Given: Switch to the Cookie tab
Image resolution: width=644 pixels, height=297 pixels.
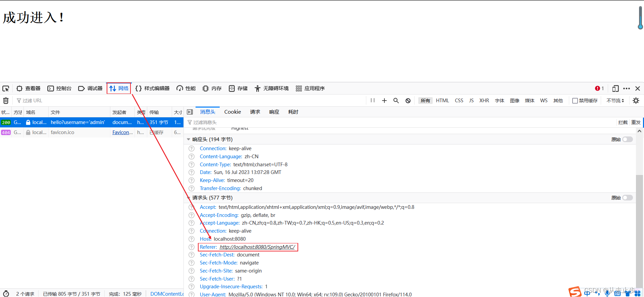Looking at the screenshot, I should [232, 112].
